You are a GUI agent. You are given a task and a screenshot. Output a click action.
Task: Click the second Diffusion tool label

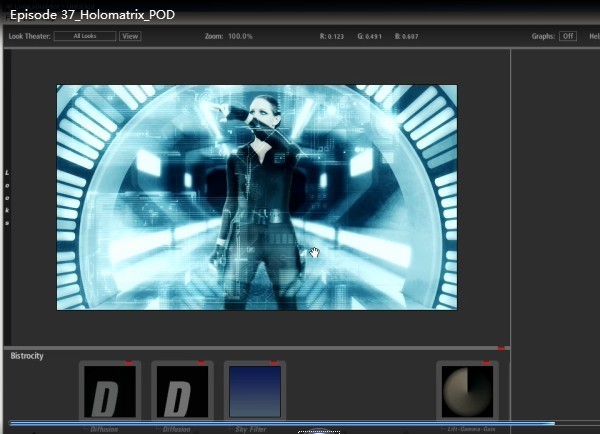click(x=176, y=429)
